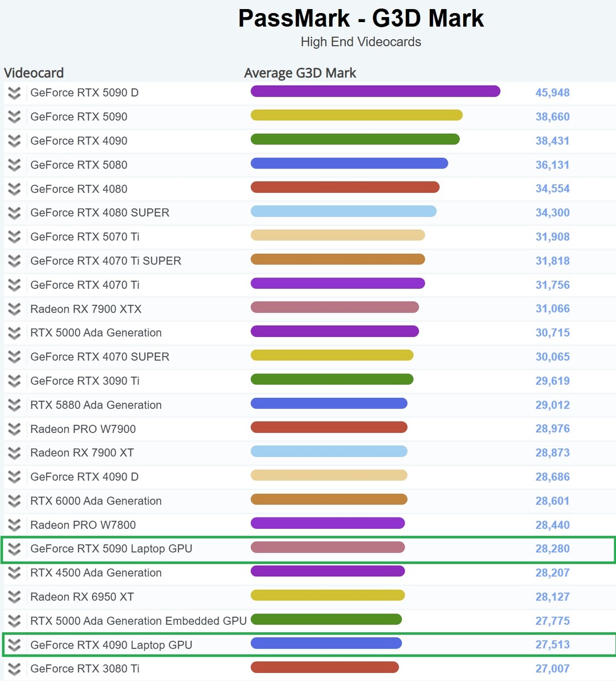Open the Radeon RX 7900 XT link
616x681 pixels.
[82, 453]
